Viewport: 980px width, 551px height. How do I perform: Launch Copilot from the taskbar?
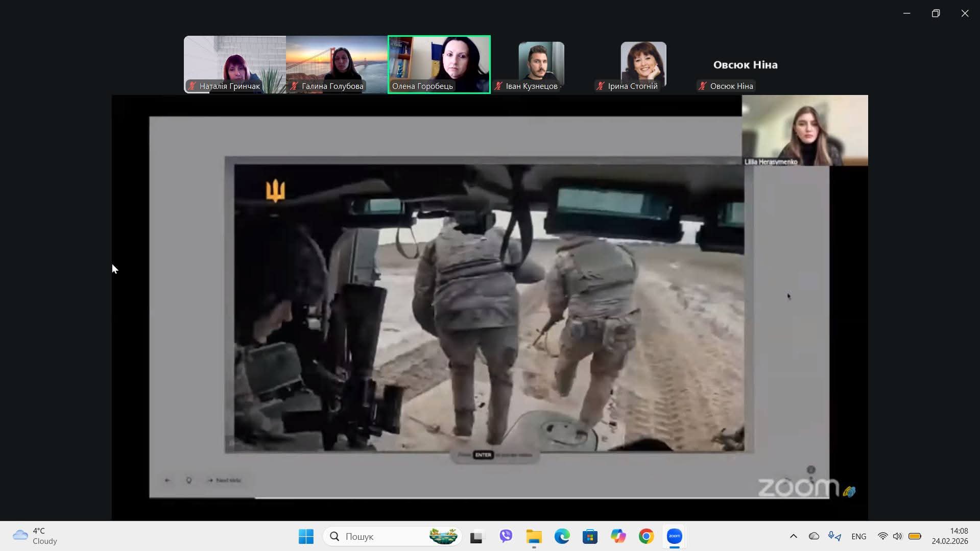tap(618, 536)
